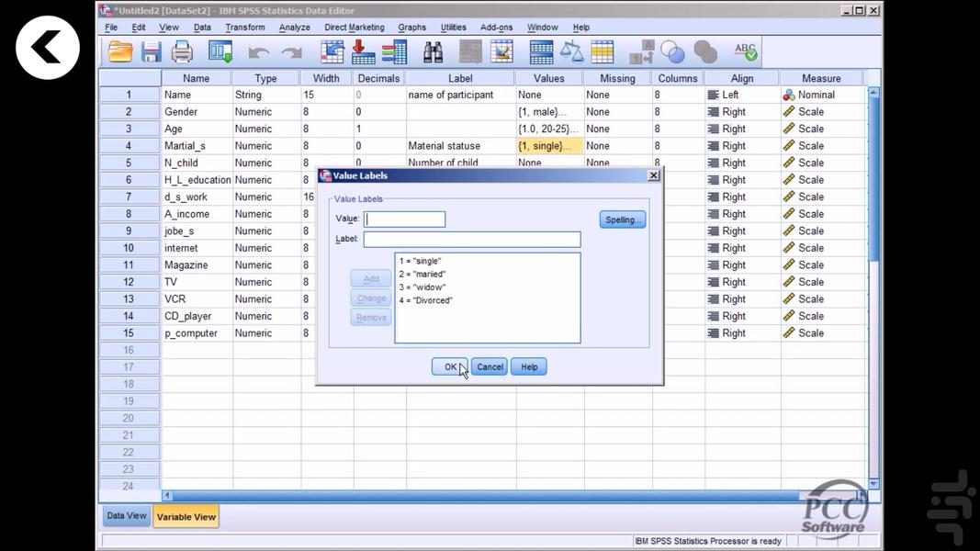
Task: Confirm value labels by clicking OK
Action: pos(449,365)
